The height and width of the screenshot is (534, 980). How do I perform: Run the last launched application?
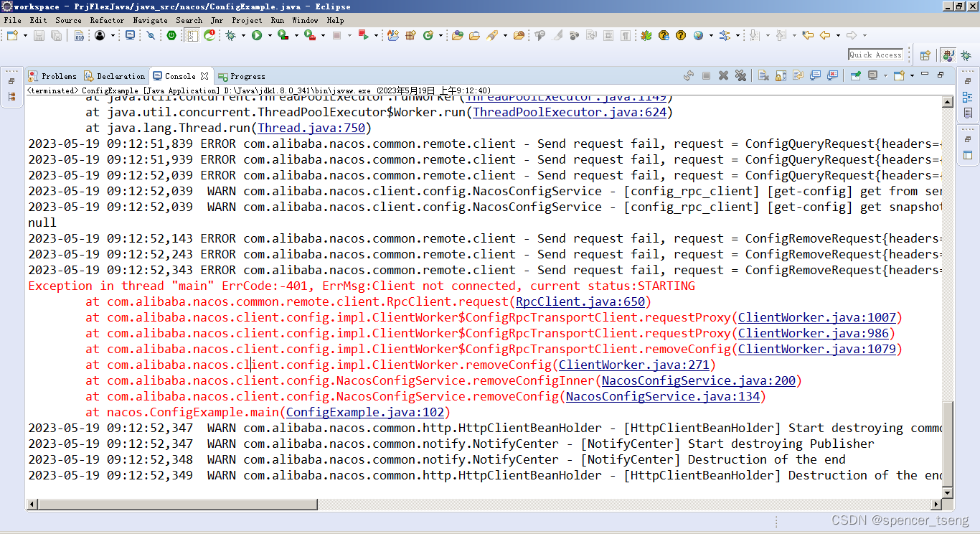click(x=256, y=34)
